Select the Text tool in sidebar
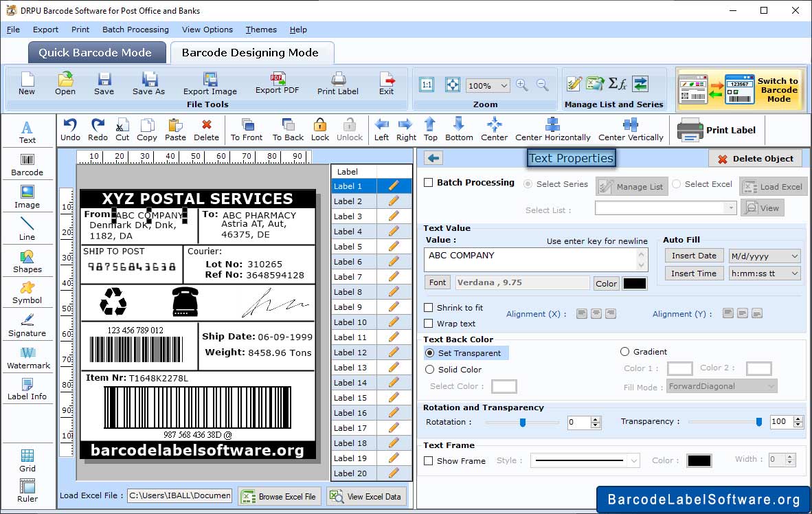The height and width of the screenshot is (514, 812). [x=27, y=132]
